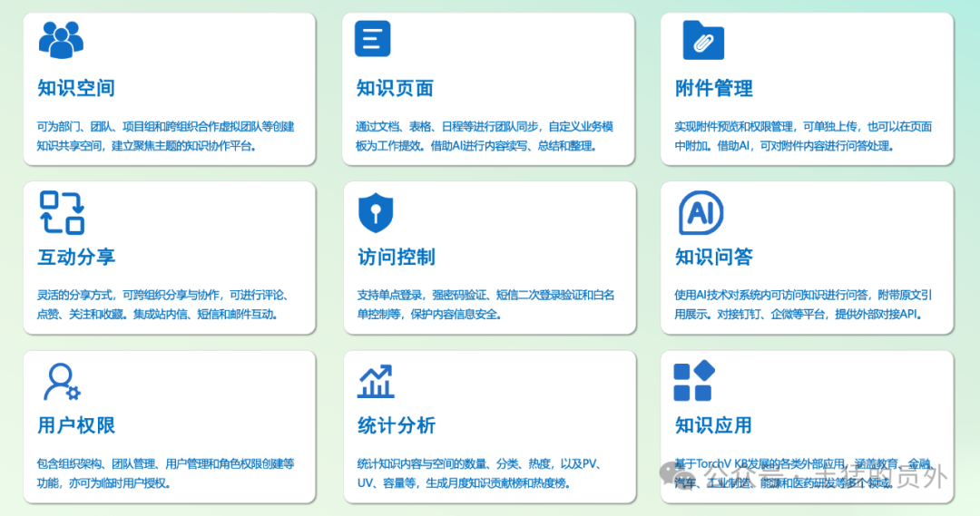
Task: Select the 统计分析 heading
Action: [397, 425]
